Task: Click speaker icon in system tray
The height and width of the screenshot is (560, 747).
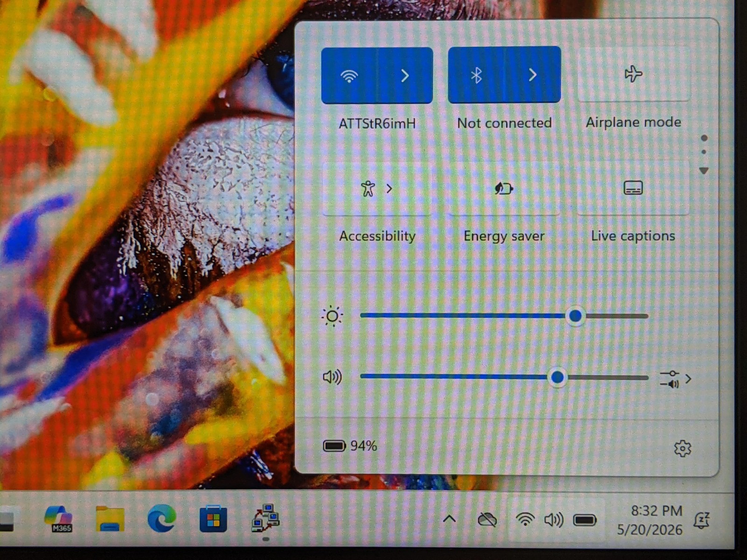Action: [x=554, y=519]
